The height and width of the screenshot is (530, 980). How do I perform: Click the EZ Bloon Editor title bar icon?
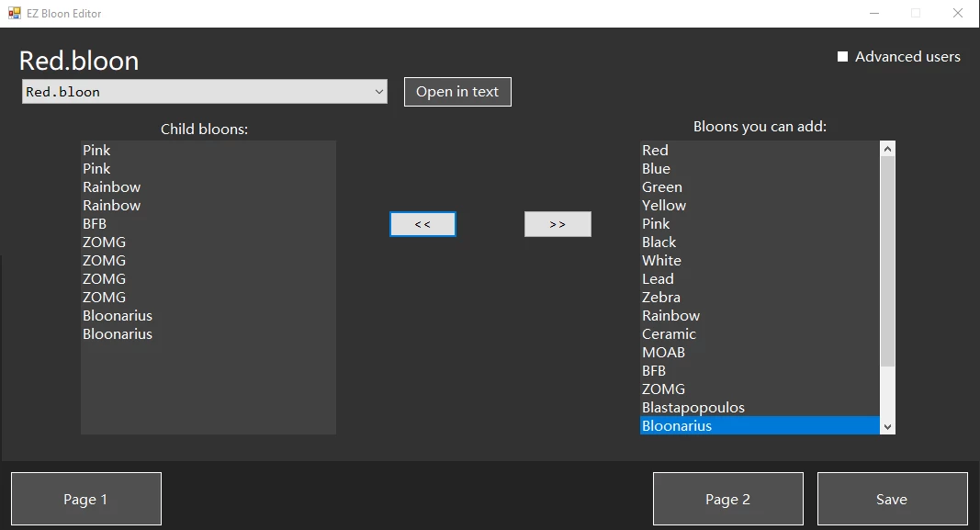(15, 13)
